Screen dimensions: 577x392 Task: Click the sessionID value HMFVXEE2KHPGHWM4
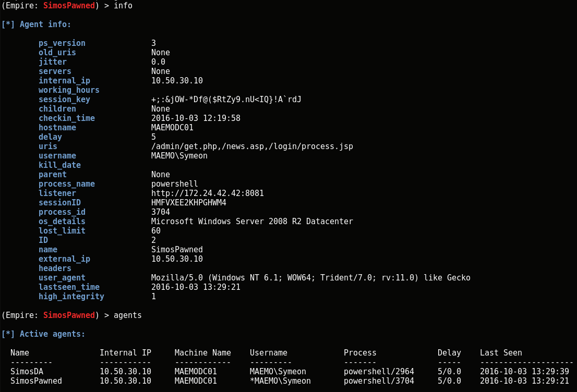[188, 203]
